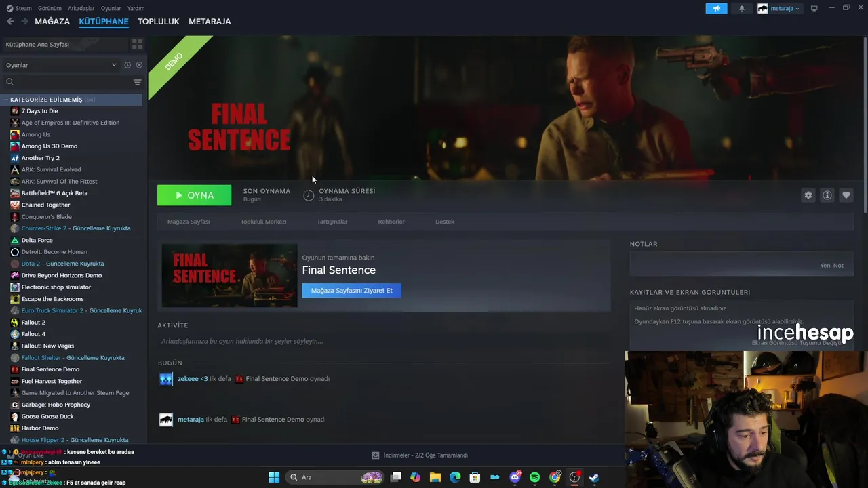The image size is (868, 488).
Task: Click the Dota 2 game icon
Action: coord(15,264)
